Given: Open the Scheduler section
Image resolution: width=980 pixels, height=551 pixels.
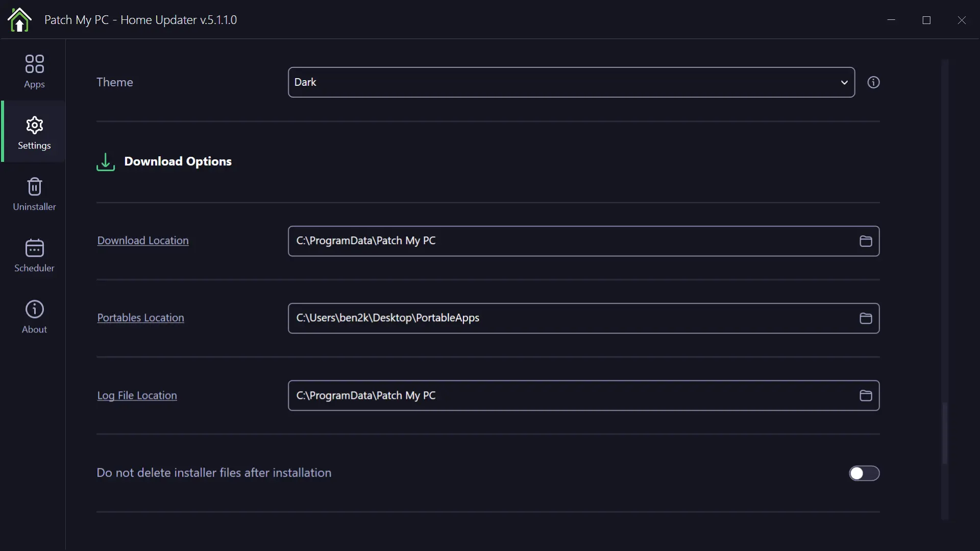Looking at the screenshot, I should click(34, 255).
